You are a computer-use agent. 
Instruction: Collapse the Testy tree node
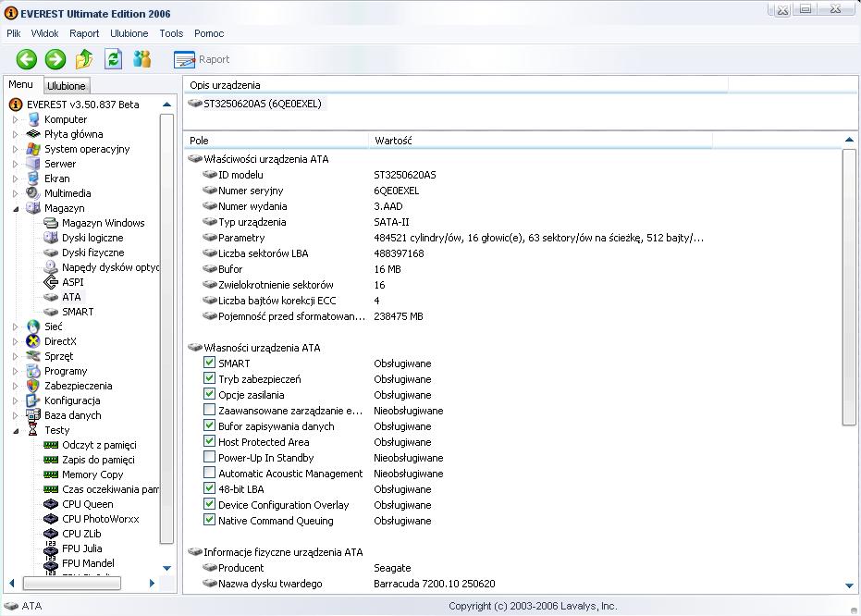click(16, 431)
